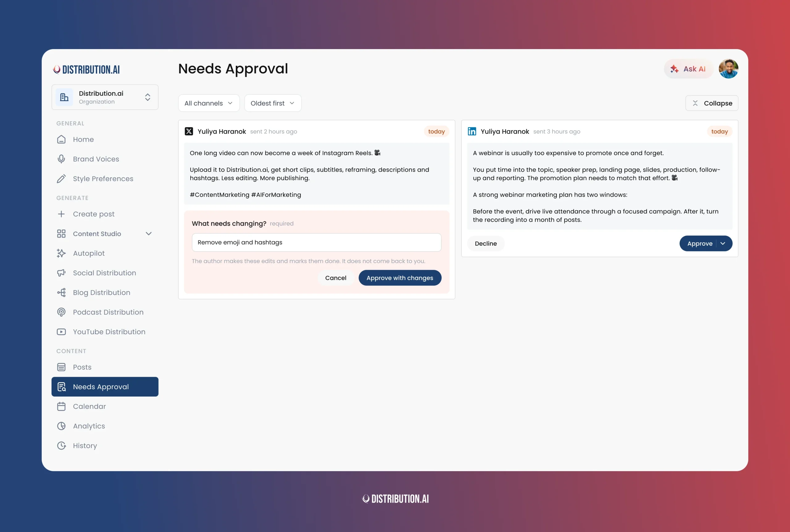Click the 'sent 2 hours ago' timestamp

click(274, 132)
